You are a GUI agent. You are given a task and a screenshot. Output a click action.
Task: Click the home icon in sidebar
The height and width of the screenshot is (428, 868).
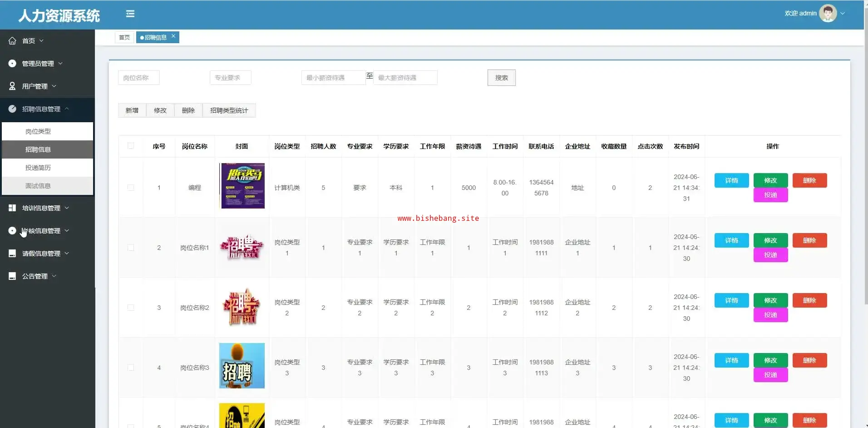coord(12,41)
